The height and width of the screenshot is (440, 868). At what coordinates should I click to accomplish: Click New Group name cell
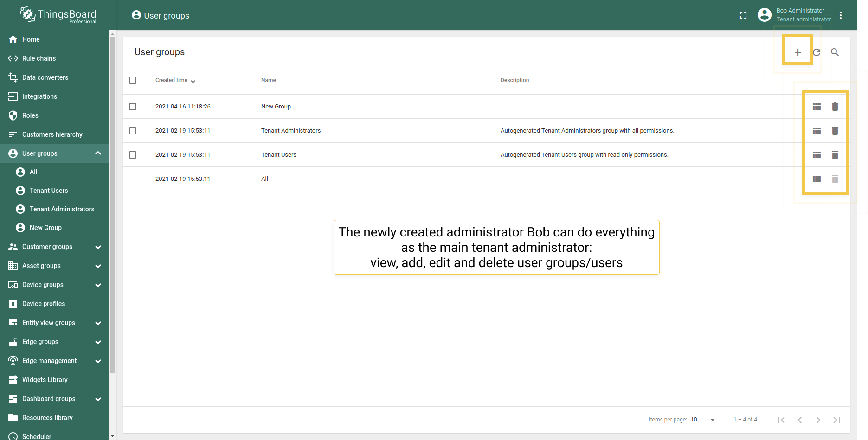[x=276, y=107]
